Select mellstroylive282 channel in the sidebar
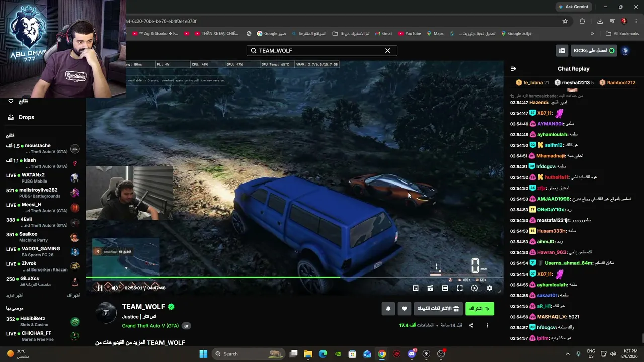Screen dimensions: 644x362 43,193
